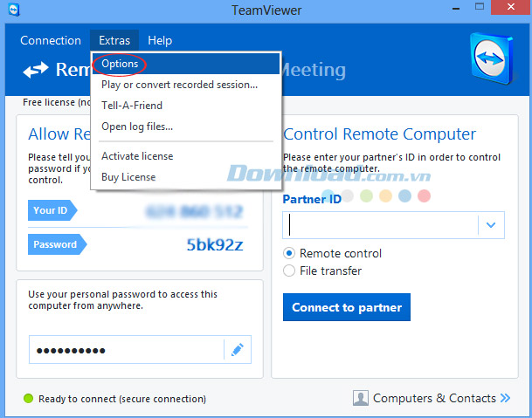Viewport: 532px width, 418px height.
Task: Close the TeamViewer window
Action: (x=511, y=7)
